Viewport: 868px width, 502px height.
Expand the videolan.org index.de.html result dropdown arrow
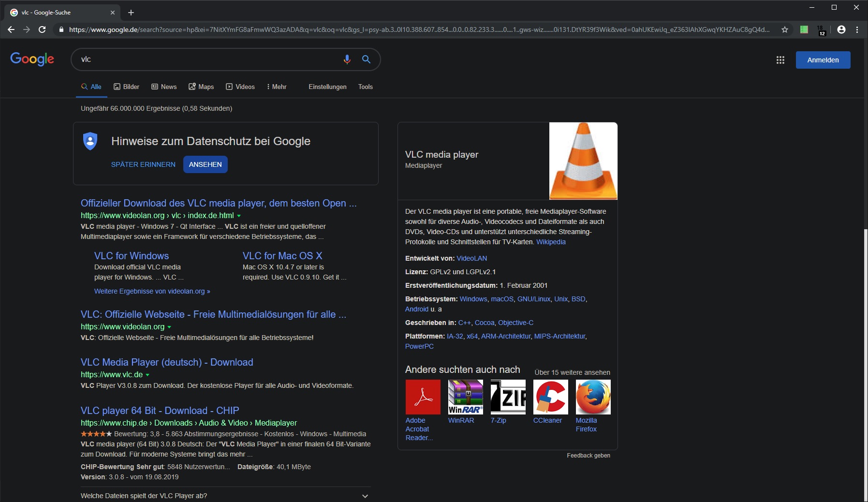click(x=239, y=216)
